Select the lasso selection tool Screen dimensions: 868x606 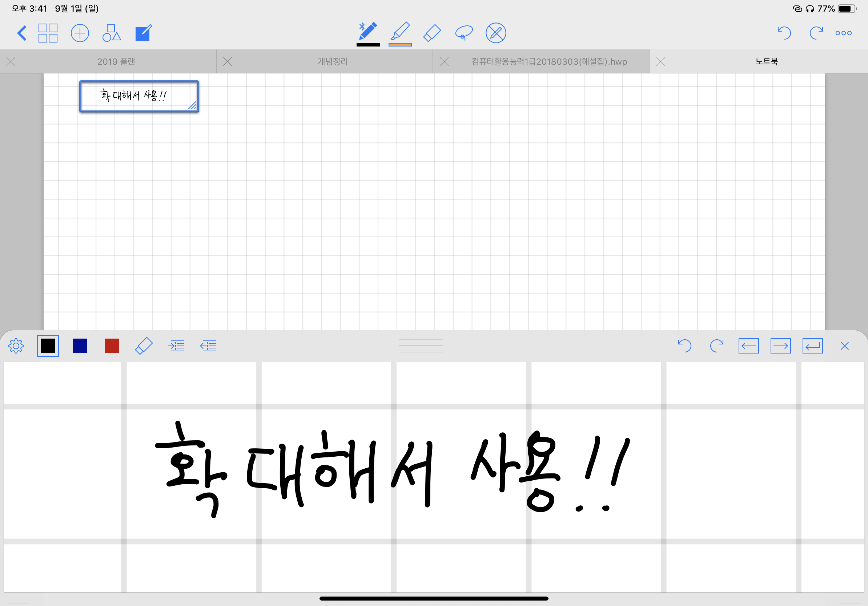(x=463, y=33)
